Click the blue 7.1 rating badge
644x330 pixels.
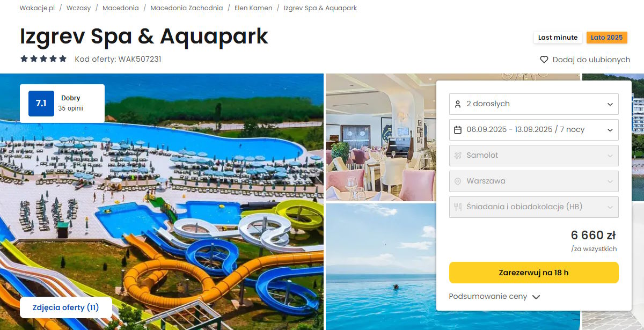click(41, 104)
